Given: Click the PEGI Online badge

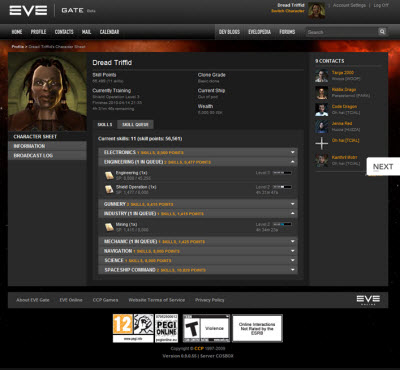Looking at the screenshot, I should coord(166,328).
